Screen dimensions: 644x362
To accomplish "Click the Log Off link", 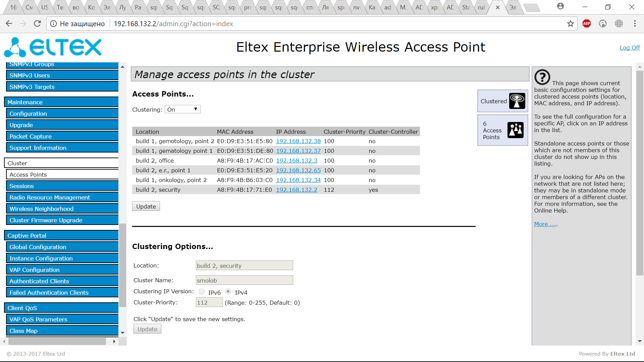I will pos(630,48).
